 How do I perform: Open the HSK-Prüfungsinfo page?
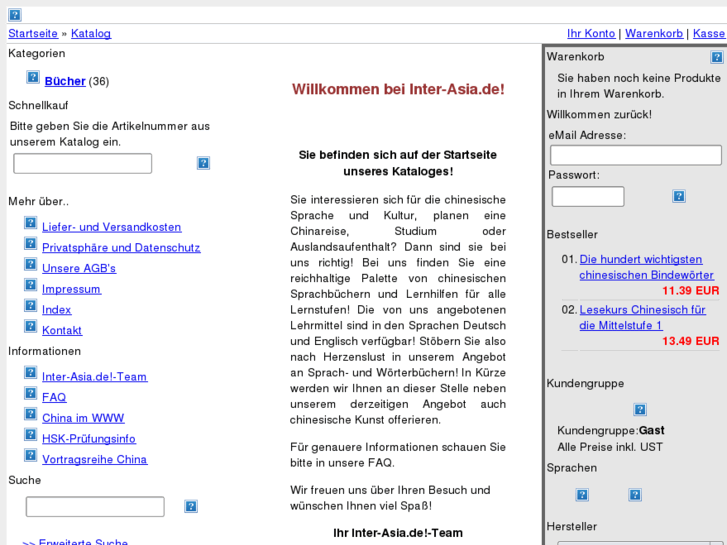89,438
